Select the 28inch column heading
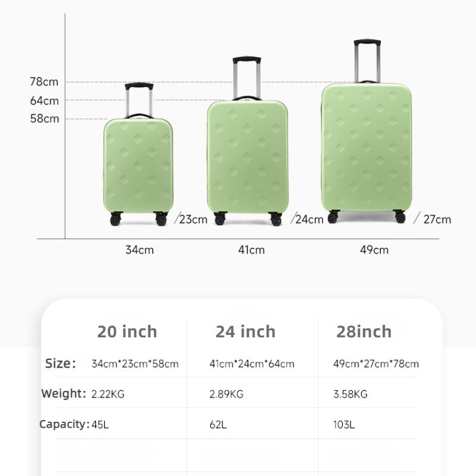476x476 pixels. (364, 332)
